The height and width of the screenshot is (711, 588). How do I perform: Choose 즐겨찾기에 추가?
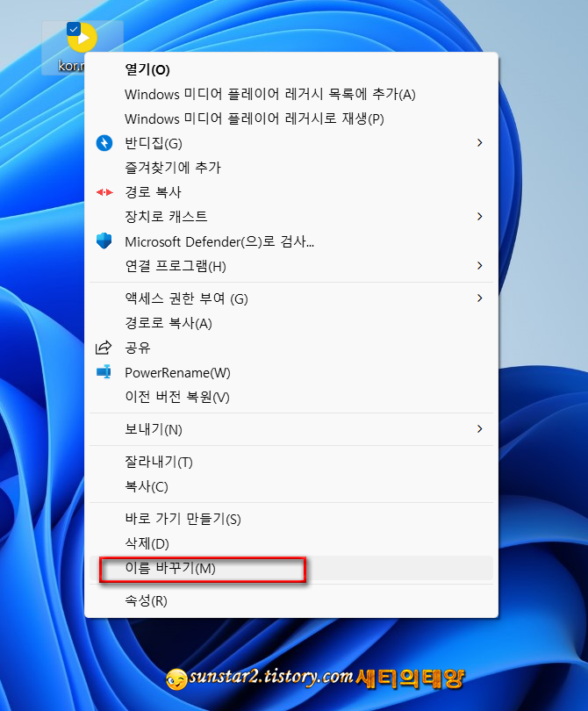pos(291,168)
